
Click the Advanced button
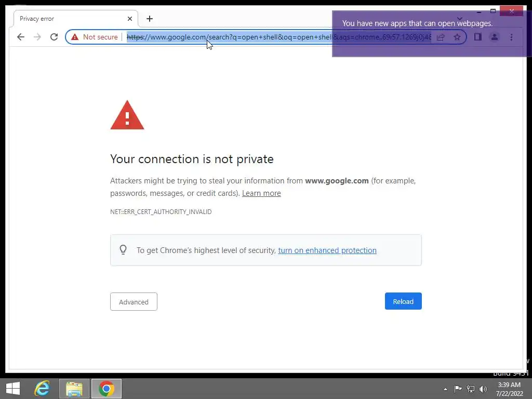click(x=134, y=302)
